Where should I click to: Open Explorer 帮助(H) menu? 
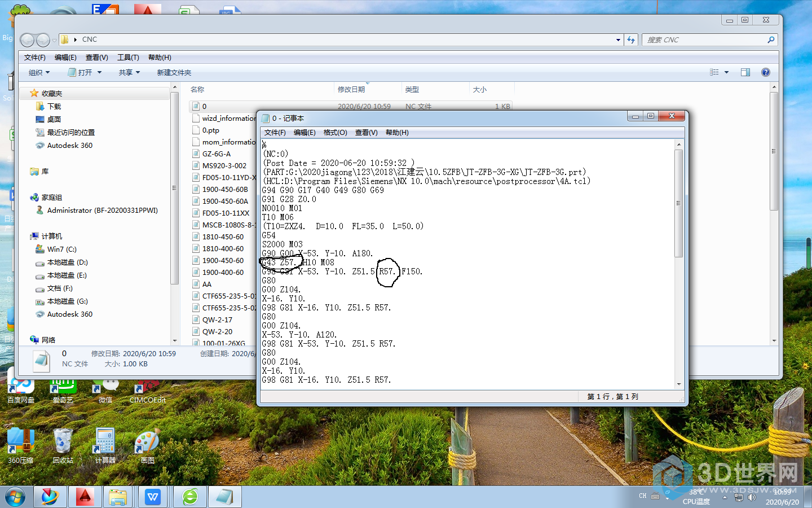pos(160,58)
